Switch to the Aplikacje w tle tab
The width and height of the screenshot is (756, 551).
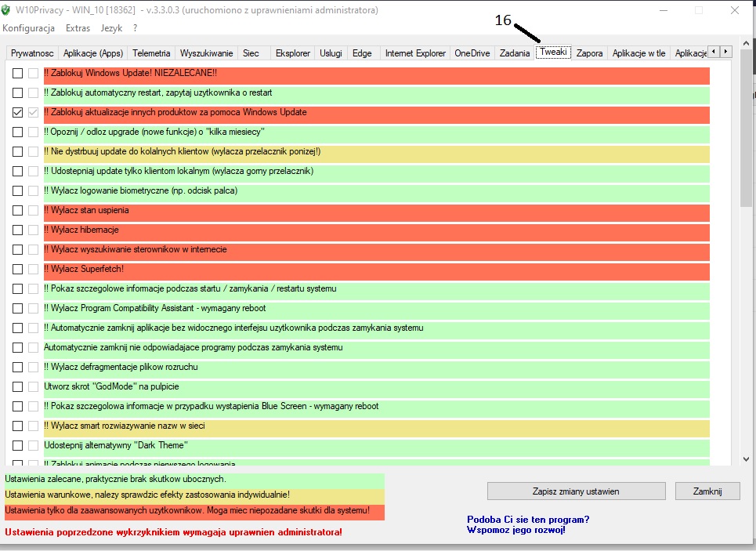click(638, 53)
